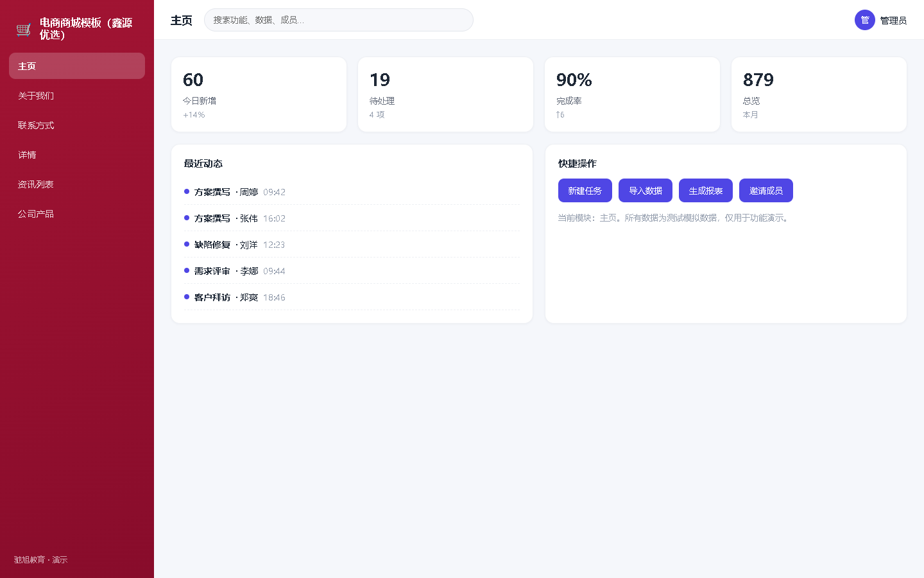The width and height of the screenshot is (924, 578).
Task: Open the 主页 sidebar menu item
Action: (x=77, y=66)
